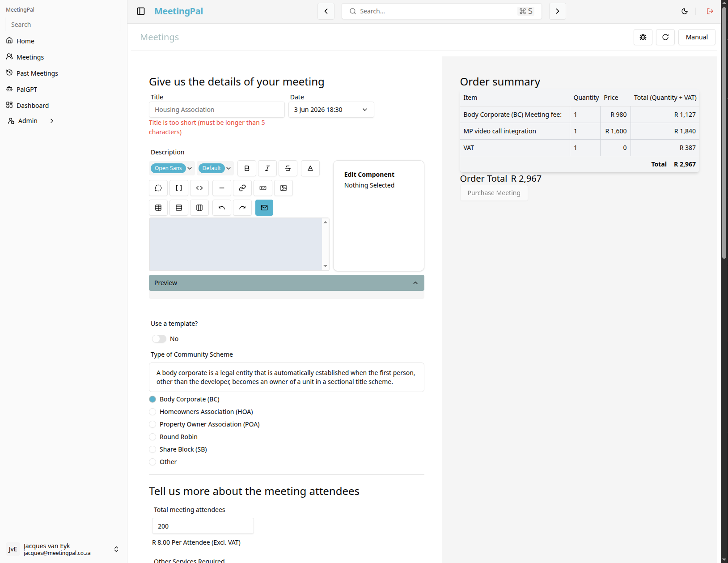Select Homeowners Association (HOA) radio option

[x=152, y=412]
